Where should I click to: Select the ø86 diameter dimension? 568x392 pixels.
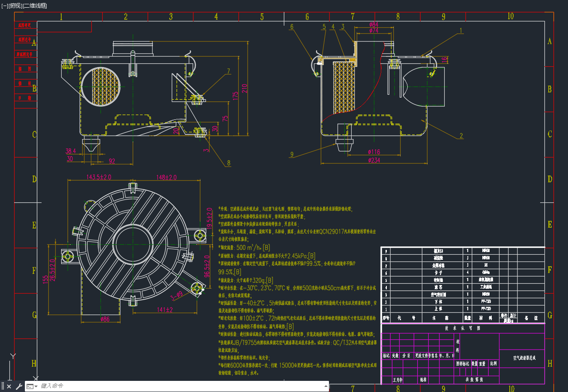pyautogui.click(x=105, y=319)
